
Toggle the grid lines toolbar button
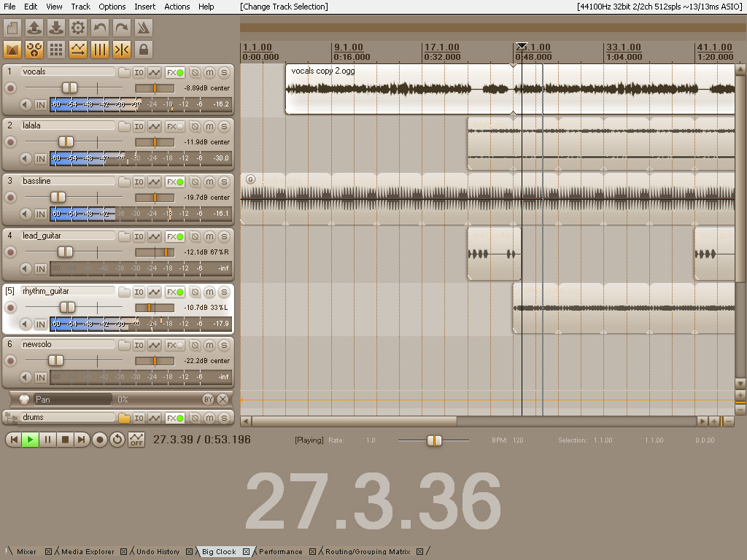(x=100, y=50)
